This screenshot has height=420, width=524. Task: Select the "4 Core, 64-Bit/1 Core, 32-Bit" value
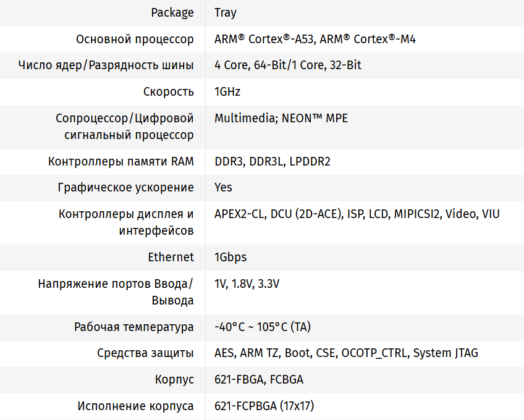coord(288,65)
